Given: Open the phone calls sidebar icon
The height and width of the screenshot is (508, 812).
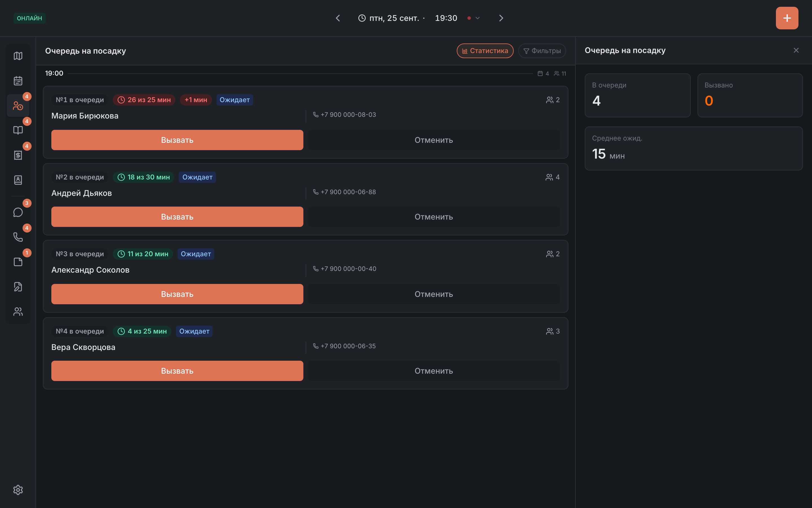Looking at the screenshot, I should pyautogui.click(x=18, y=237).
